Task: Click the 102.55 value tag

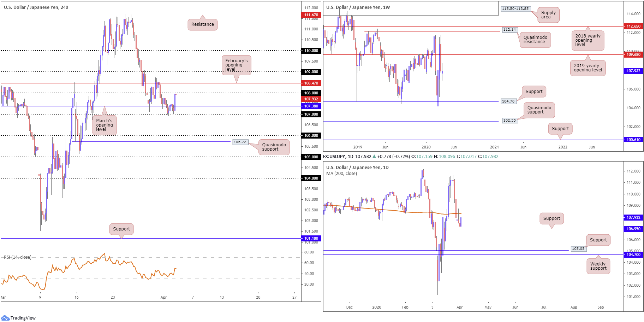Action: pyautogui.click(x=509, y=121)
